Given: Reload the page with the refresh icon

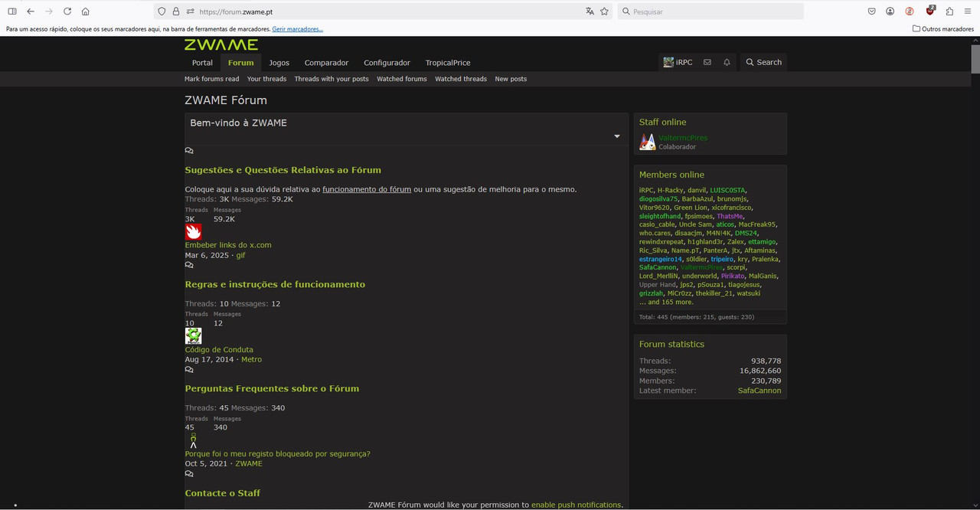Looking at the screenshot, I should pyautogui.click(x=67, y=11).
